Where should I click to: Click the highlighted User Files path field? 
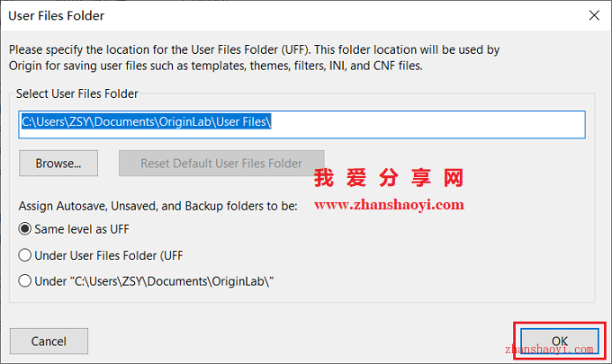[301, 124]
